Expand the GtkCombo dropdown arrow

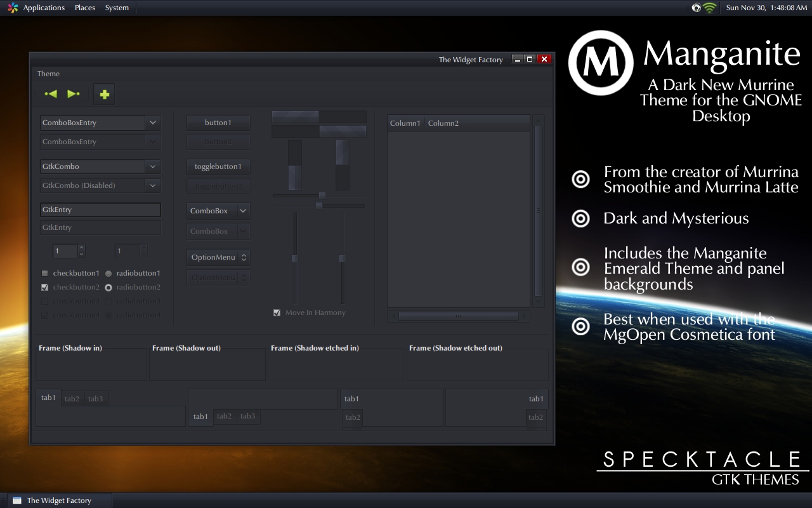[x=153, y=166]
